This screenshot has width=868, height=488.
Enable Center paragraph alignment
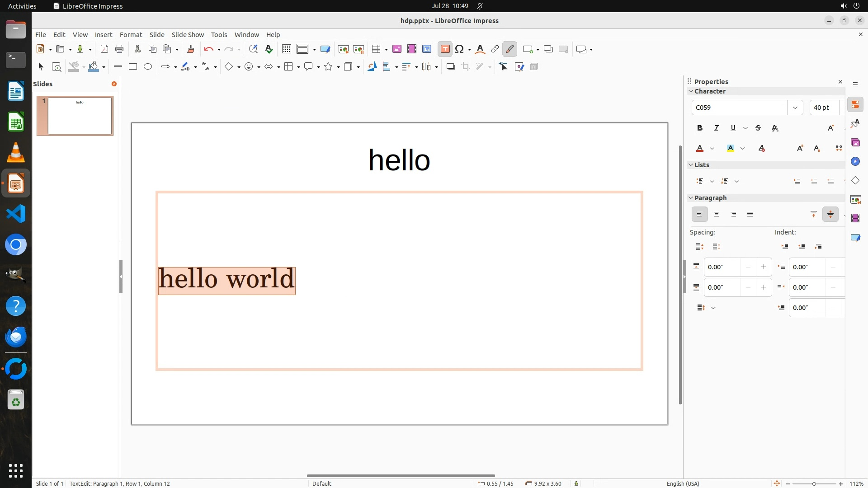[x=717, y=215]
